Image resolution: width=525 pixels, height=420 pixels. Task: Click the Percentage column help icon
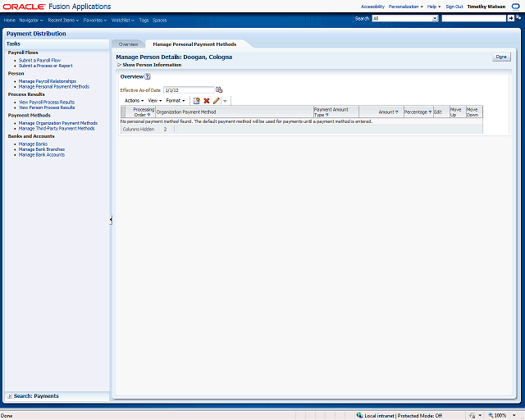pos(430,112)
